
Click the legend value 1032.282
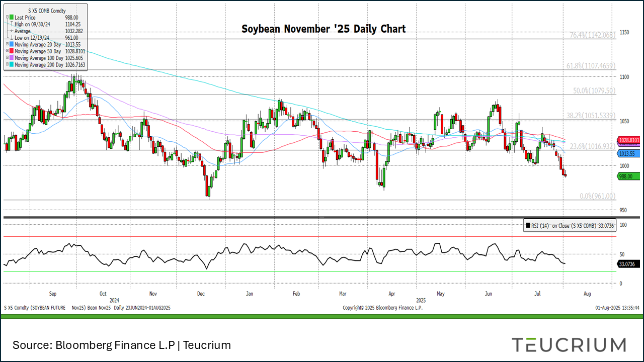(x=74, y=31)
